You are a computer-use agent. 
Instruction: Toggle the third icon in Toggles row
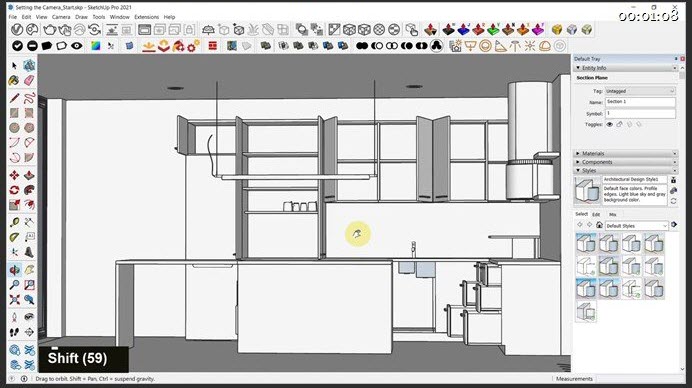click(x=629, y=124)
